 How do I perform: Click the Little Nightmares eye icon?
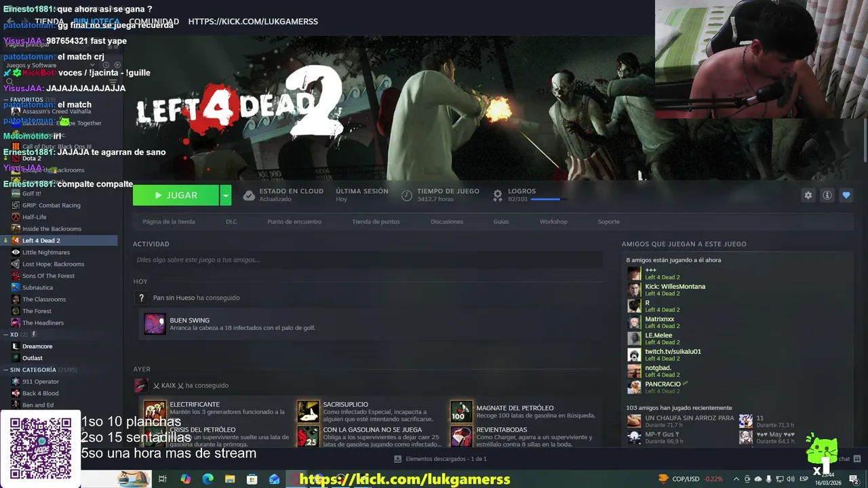point(16,252)
